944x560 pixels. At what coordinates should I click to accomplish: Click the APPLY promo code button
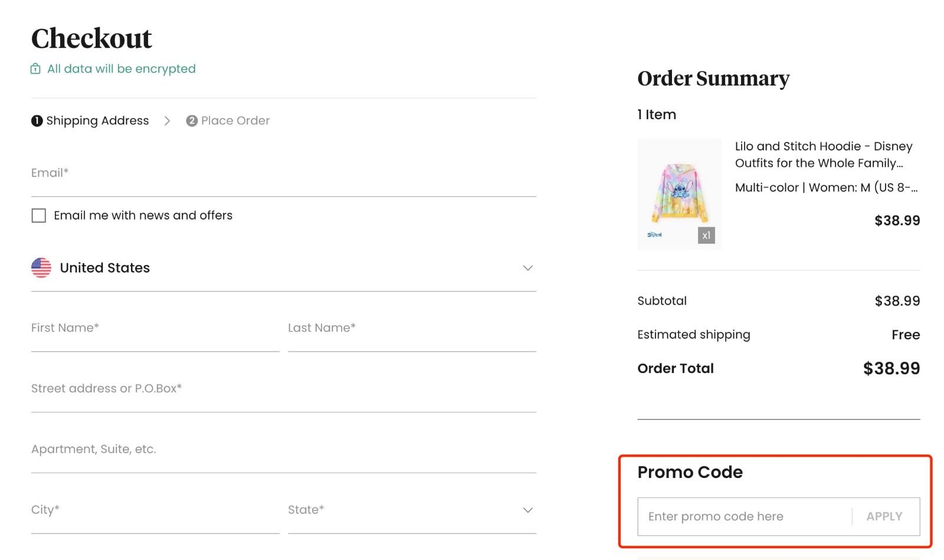884,516
